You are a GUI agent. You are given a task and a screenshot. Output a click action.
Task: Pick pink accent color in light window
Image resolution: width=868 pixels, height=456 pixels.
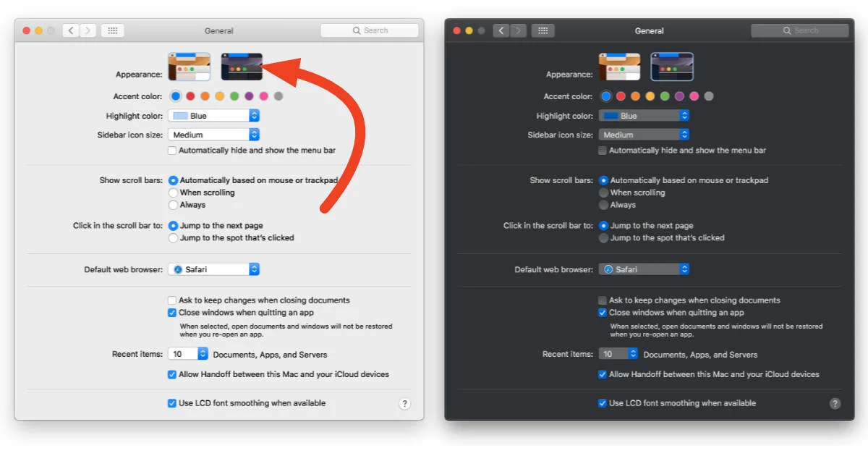coord(264,96)
